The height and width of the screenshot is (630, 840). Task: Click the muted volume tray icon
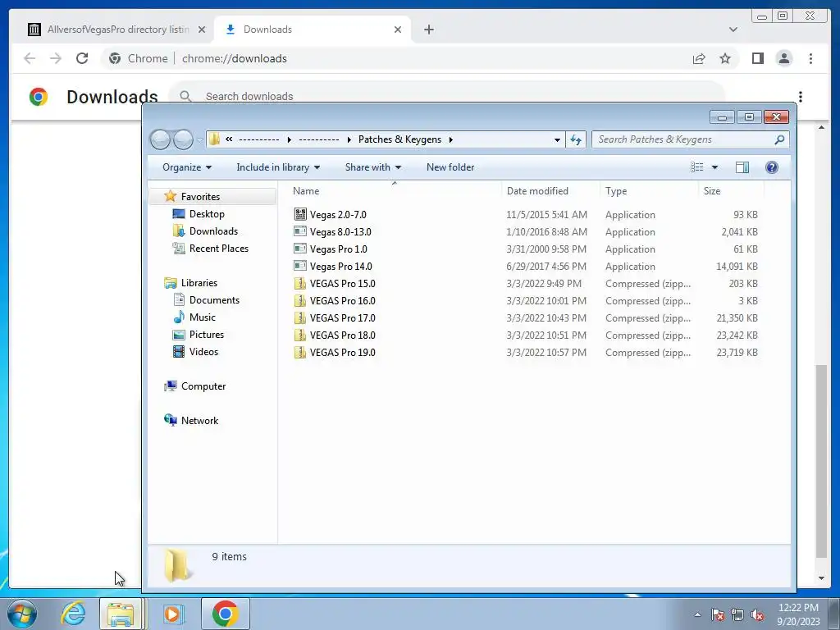click(x=757, y=615)
